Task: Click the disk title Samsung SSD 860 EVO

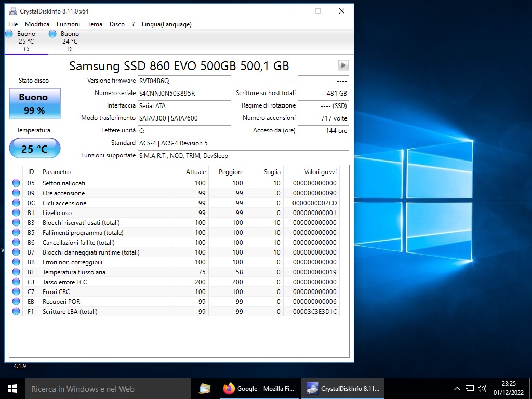Action: [x=179, y=65]
